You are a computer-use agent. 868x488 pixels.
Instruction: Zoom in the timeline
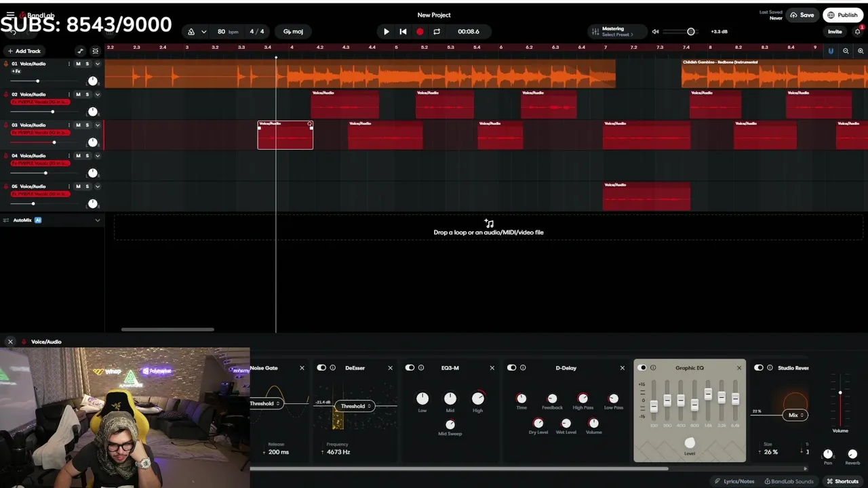861,51
